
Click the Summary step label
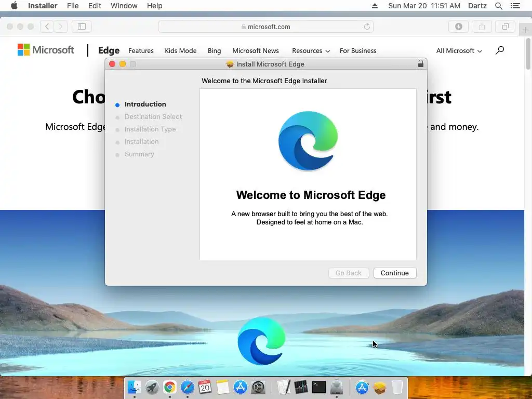click(x=139, y=154)
